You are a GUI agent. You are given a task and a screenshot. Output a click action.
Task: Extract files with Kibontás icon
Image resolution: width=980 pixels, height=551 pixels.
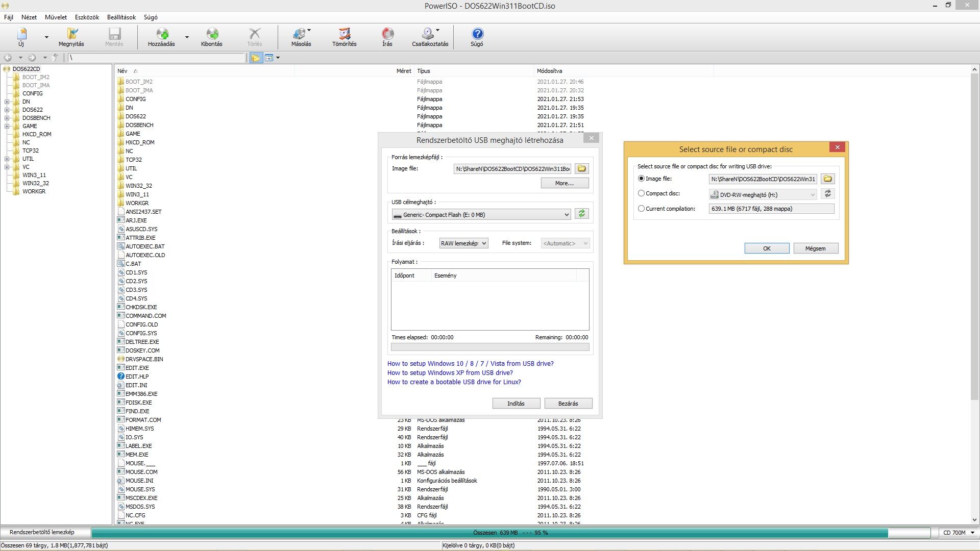(212, 34)
